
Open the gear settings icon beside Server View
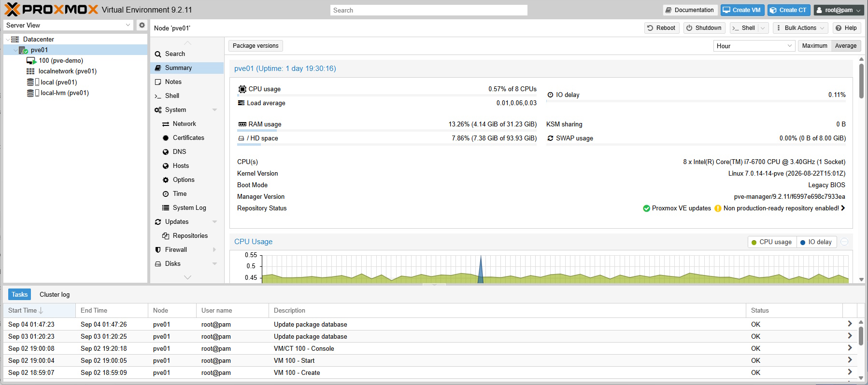tap(142, 25)
